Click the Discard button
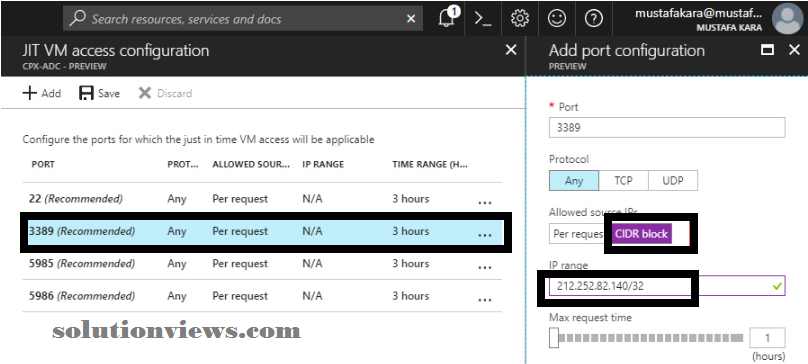 click(165, 93)
